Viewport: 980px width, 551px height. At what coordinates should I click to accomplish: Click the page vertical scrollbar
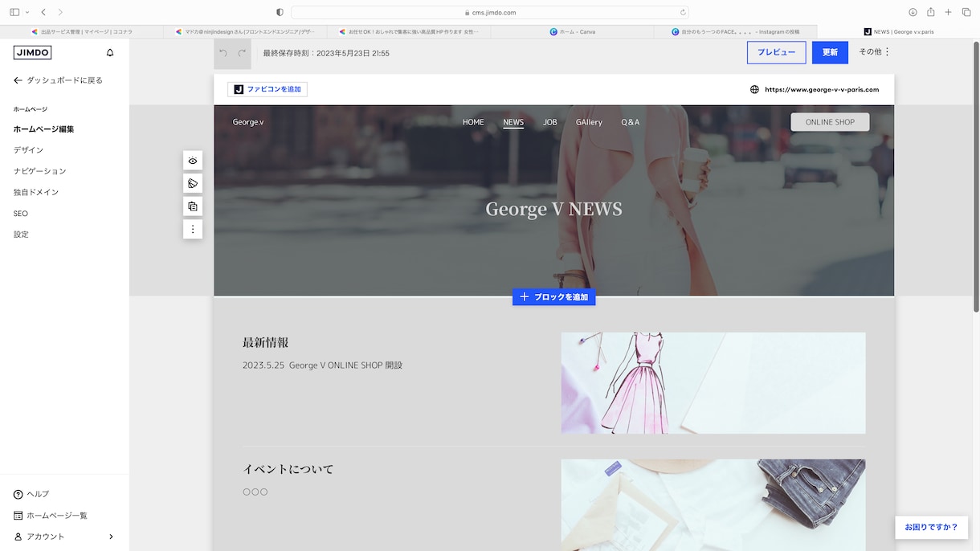[x=976, y=177]
